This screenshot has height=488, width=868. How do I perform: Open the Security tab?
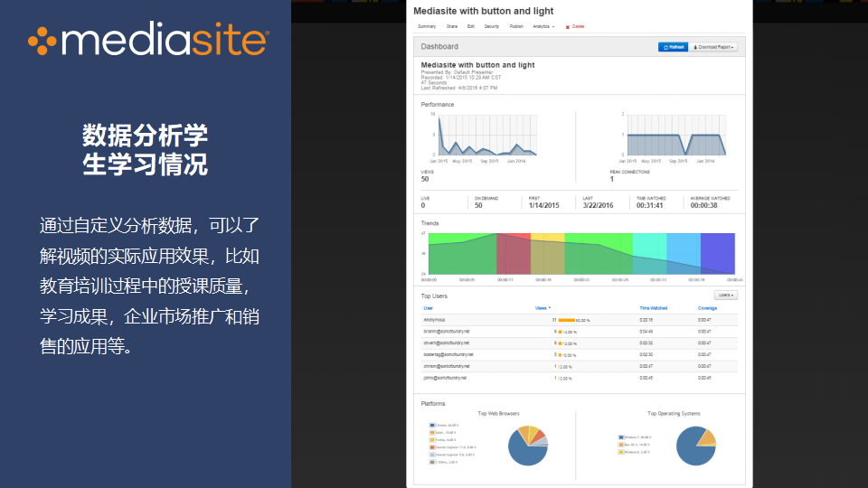(492, 26)
